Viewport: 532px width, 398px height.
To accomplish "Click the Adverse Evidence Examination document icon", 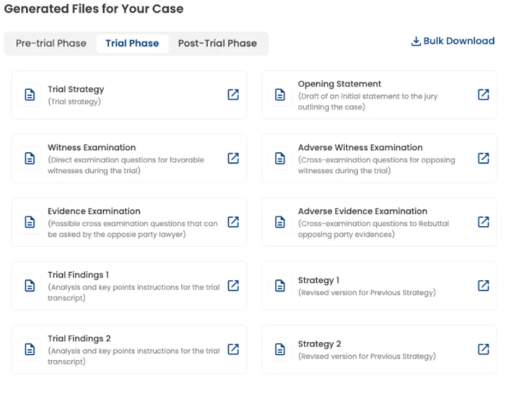I will (x=280, y=222).
